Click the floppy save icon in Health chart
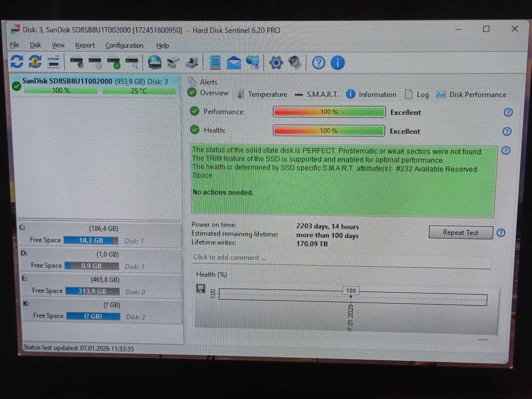 click(201, 289)
